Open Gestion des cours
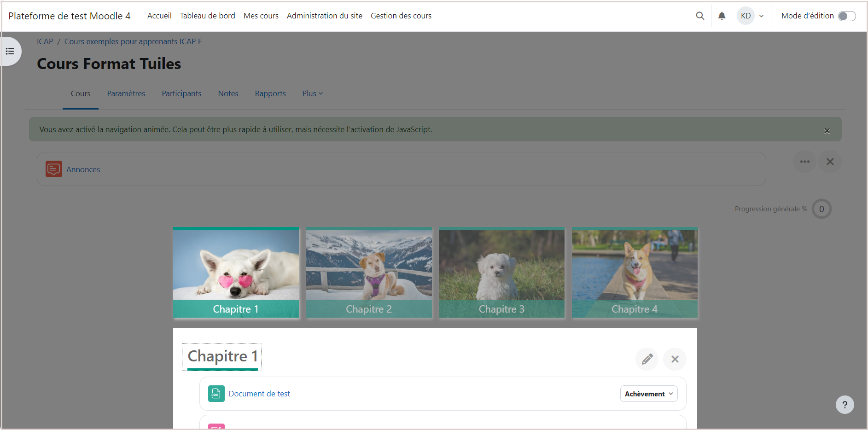The height and width of the screenshot is (430, 868). coord(401,16)
